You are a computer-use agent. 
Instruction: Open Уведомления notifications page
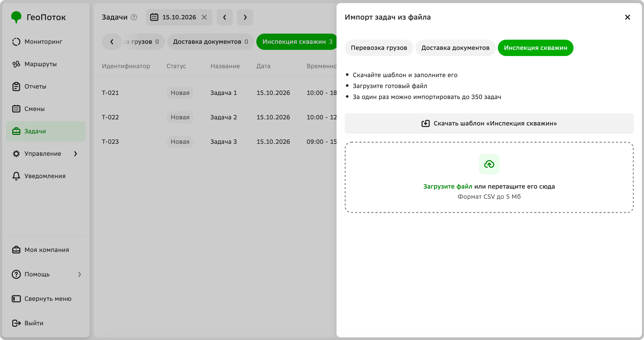[x=46, y=176]
